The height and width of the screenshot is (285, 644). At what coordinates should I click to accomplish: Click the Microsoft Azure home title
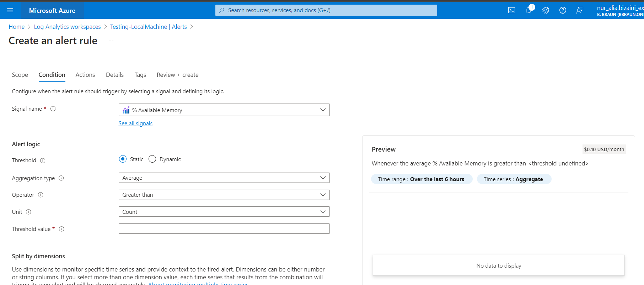(x=52, y=10)
